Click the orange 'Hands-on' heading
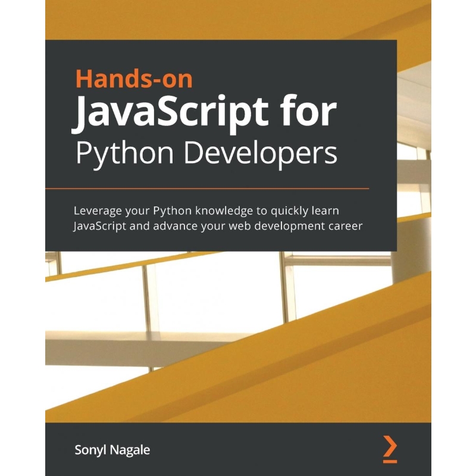Viewport: 476px width, 476px height. 134,79
